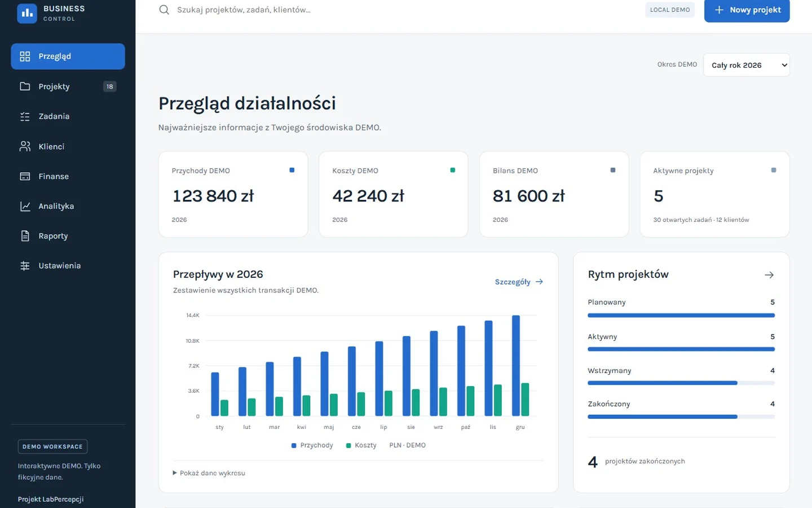
Task: Navigate to Klienci section
Action: pos(68,146)
